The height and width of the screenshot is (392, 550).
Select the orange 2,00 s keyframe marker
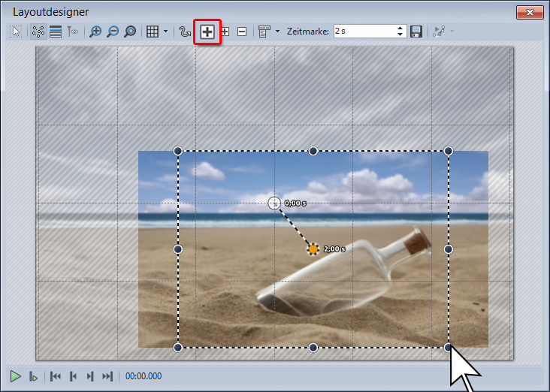click(313, 249)
